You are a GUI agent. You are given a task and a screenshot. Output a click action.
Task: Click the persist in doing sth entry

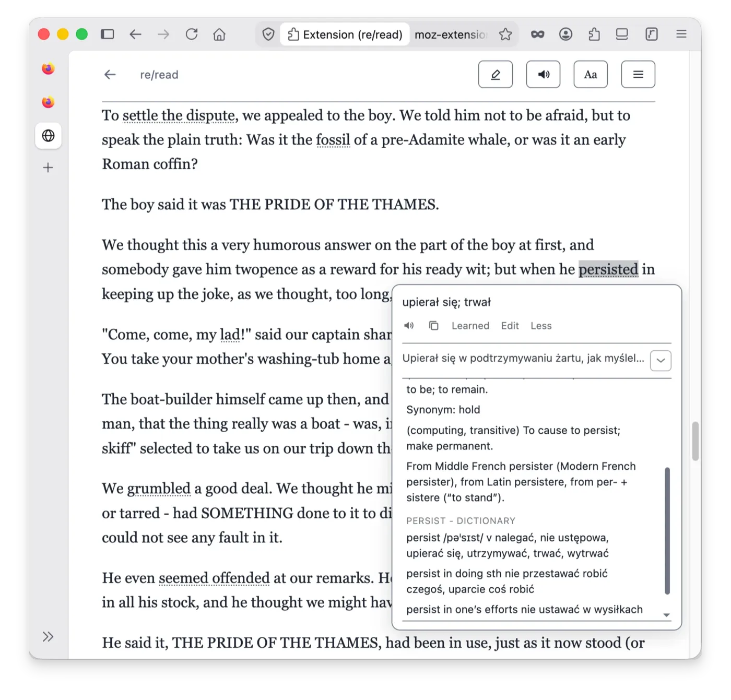click(x=507, y=582)
